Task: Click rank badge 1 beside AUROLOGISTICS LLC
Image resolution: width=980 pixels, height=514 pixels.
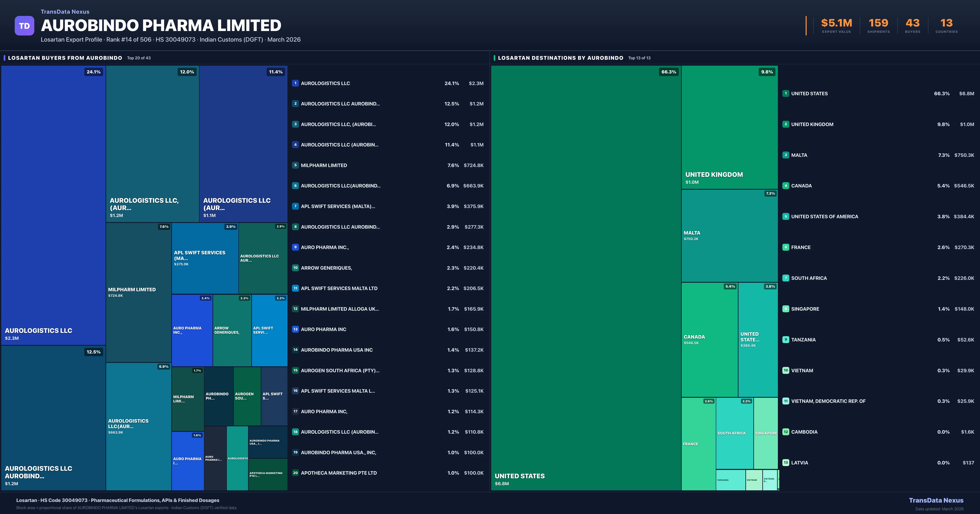Action: [295, 83]
